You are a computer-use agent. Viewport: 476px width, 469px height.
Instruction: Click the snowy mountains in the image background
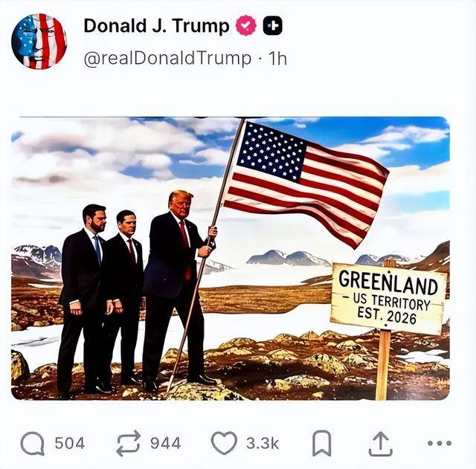(x=289, y=258)
